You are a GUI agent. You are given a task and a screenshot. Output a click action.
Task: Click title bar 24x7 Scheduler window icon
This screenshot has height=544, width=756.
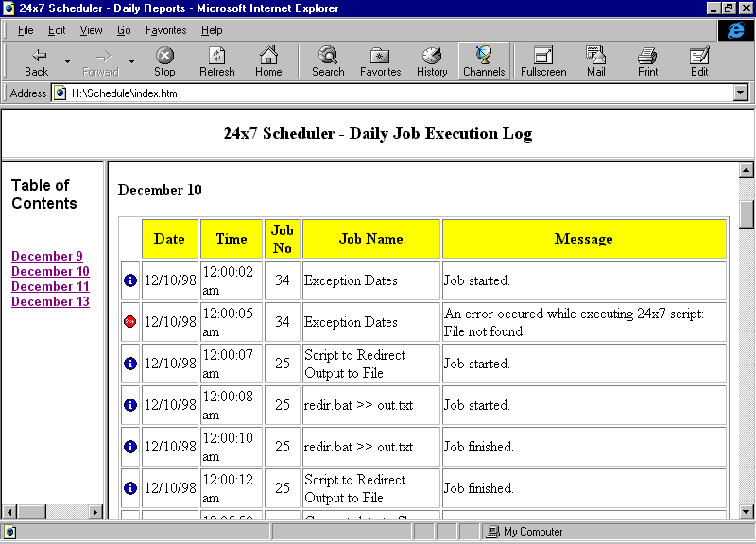(x=9, y=8)
